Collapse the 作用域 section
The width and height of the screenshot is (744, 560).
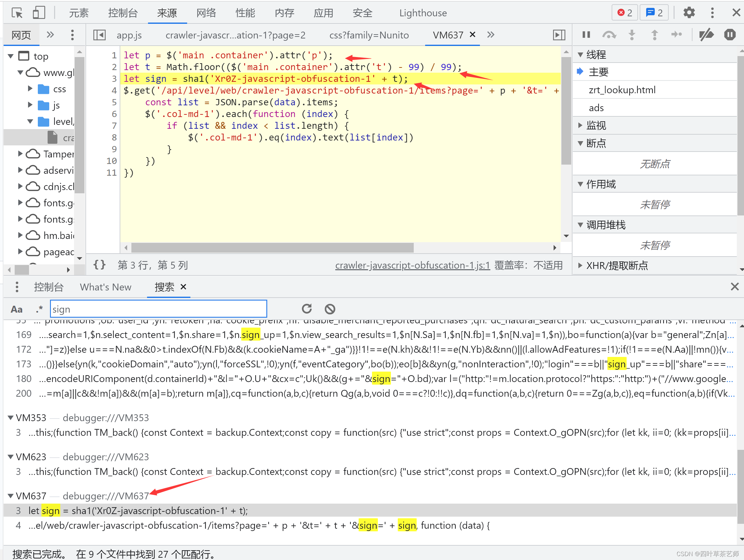point(580,184)
